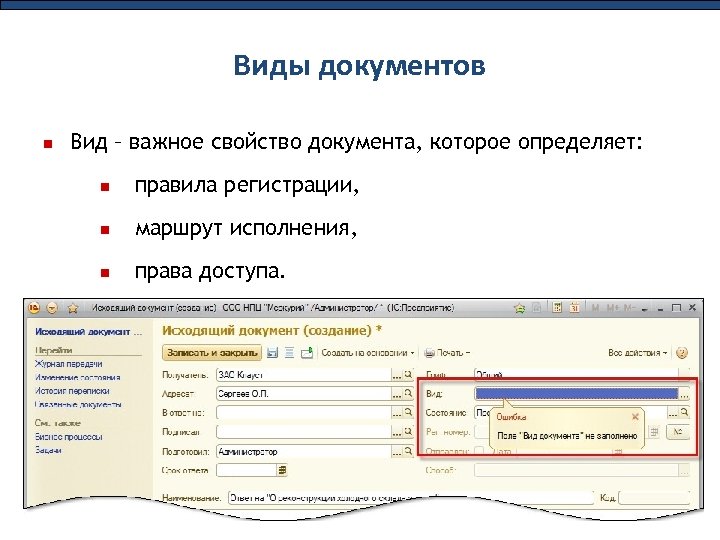The image size is (720, 540).
Task: Click magnifier icon of 'Подписал' field
Action: tap(408, 432)
